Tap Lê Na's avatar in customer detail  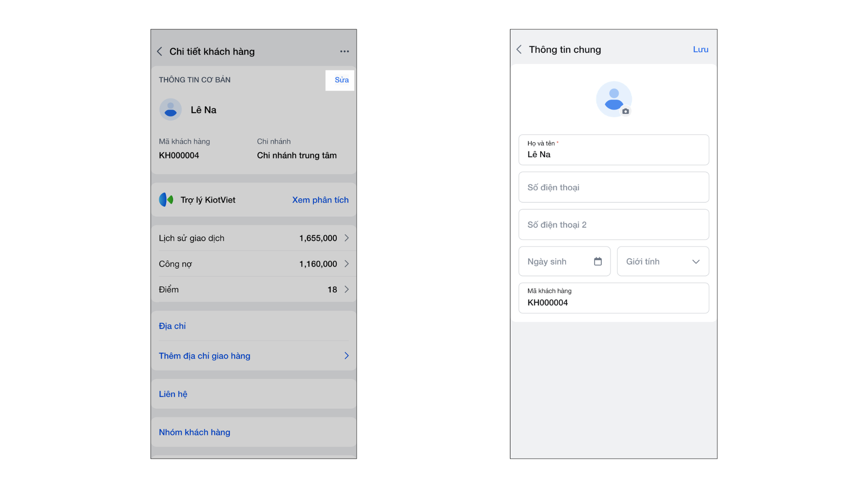point(170,109)
